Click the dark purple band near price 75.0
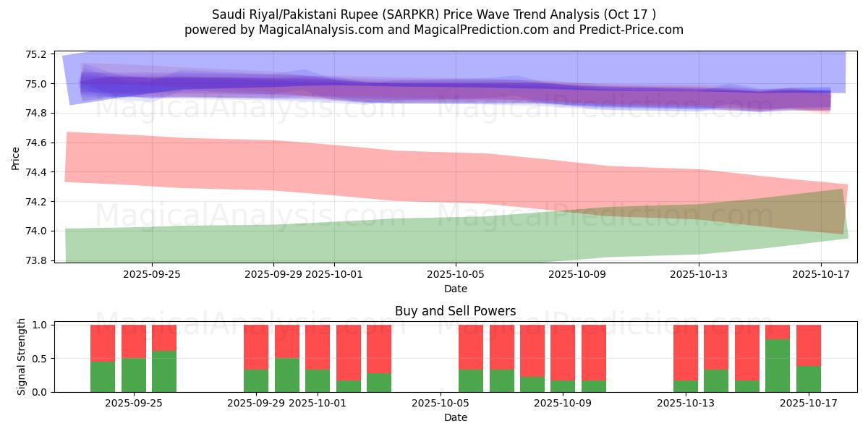 (362, 87)
